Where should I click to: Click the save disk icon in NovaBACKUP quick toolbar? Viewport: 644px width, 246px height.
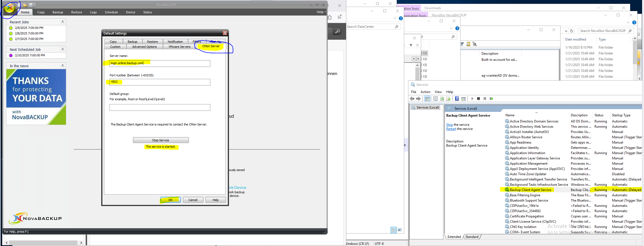(x=31, y=5)
